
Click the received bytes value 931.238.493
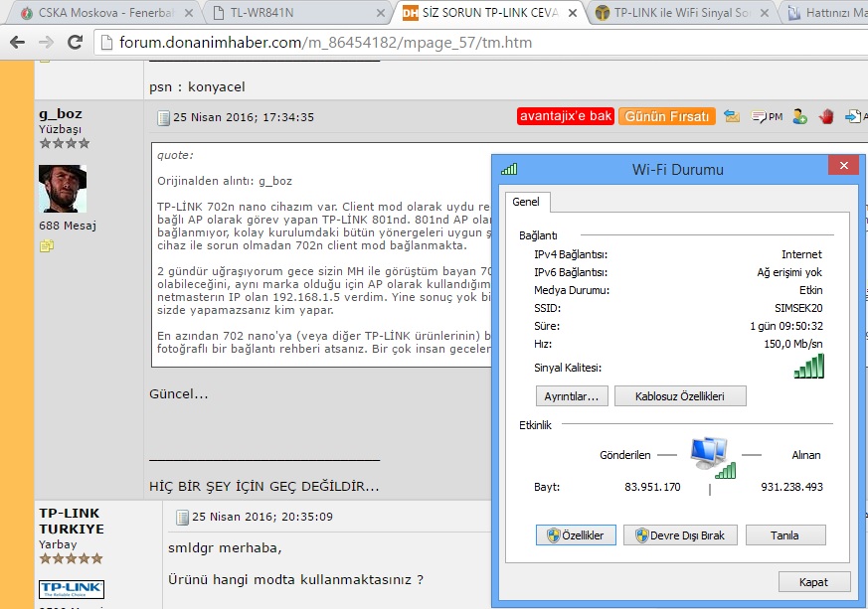[x=791, y=487]
